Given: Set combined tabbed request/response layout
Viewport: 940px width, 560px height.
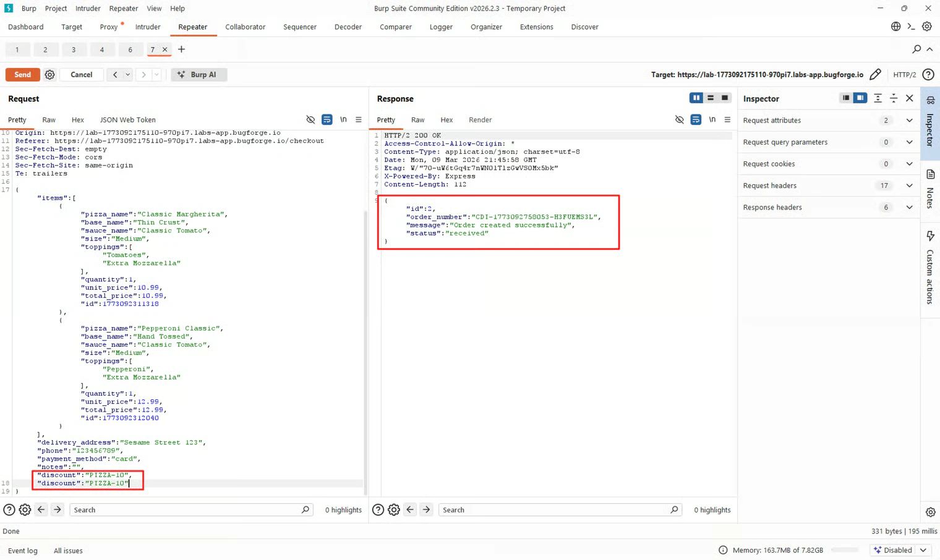Looking at the screenshot, I should [725, 98].
